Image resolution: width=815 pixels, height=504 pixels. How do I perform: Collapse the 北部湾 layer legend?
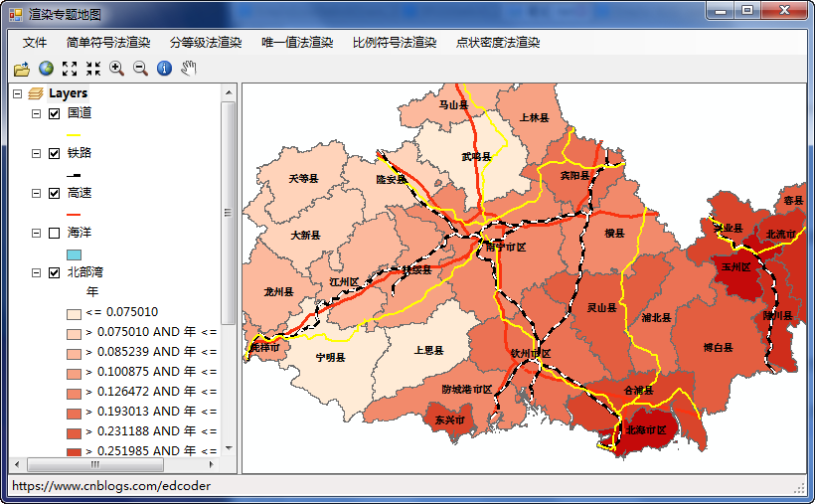[x=37, y=272]
